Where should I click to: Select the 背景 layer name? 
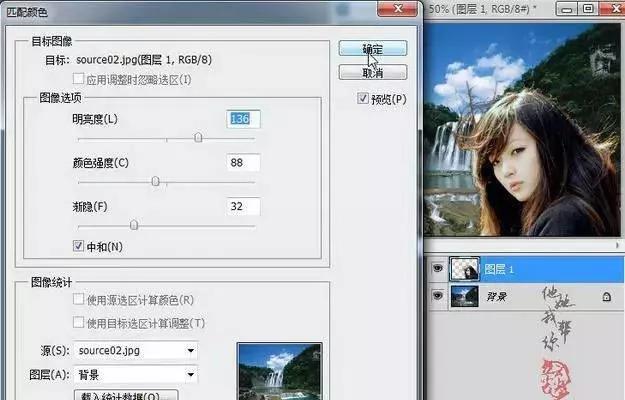tap(496, 296)
